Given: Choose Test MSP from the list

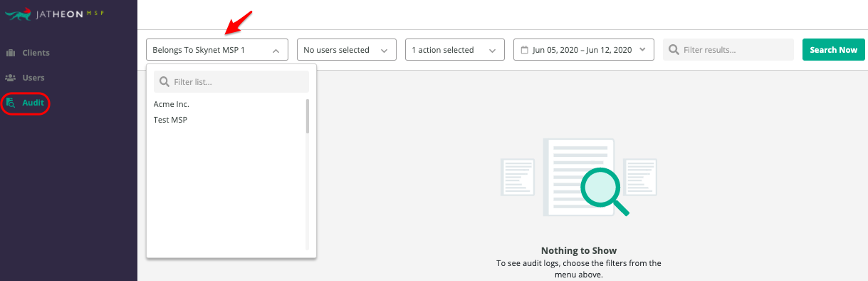Looking at the screenshot, I should coord(170,120).
